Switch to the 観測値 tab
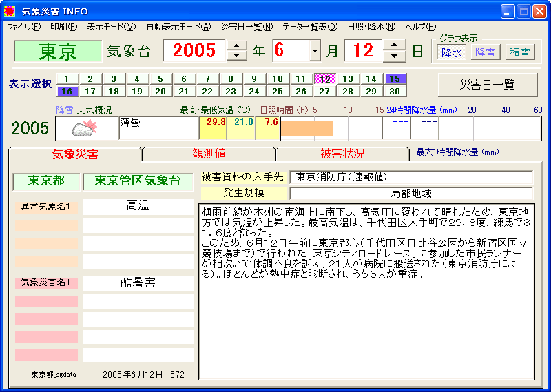Viewport: 551px width, 392px height. pos(209,154)
